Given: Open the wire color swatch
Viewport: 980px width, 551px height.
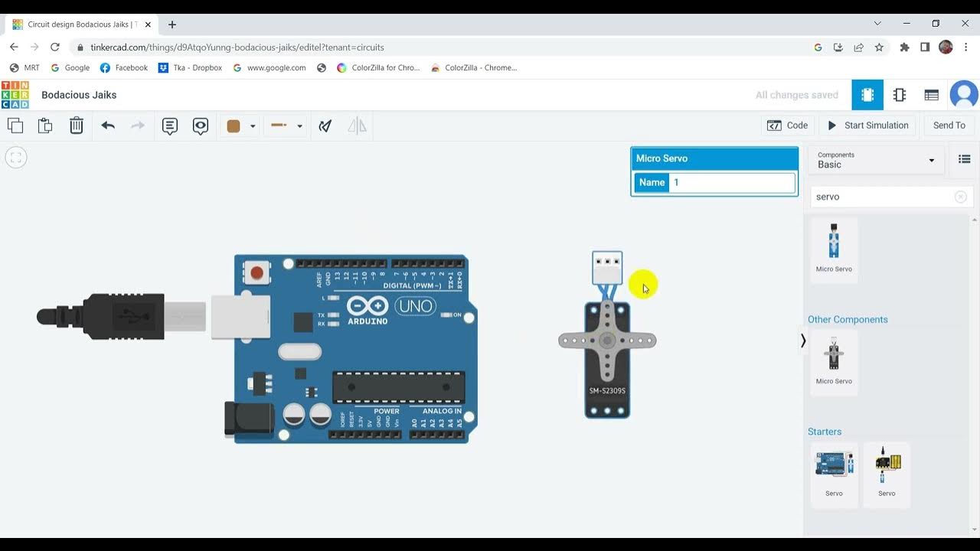Looking at the screenshot, I should click(234, 126).
